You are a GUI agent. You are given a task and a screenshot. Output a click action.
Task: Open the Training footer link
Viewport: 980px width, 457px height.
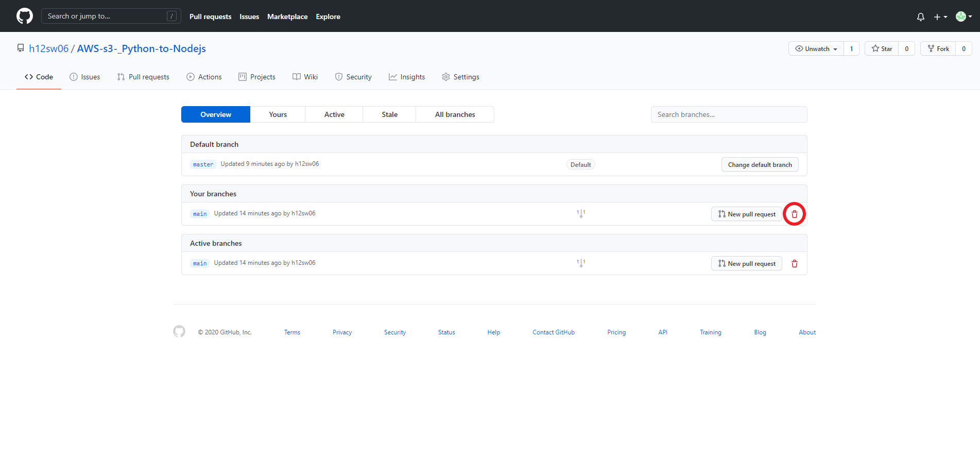tap(711, 332)
